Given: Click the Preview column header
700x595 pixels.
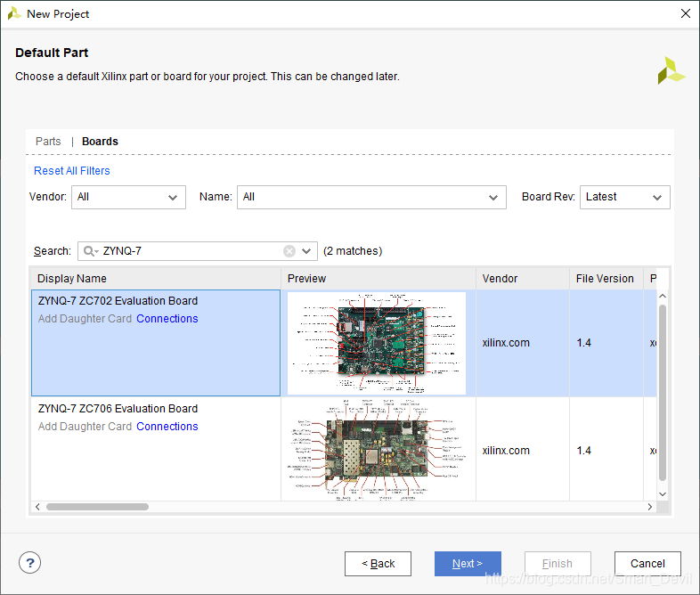Looking at the screenshot, I should click(x=378, y=279).
